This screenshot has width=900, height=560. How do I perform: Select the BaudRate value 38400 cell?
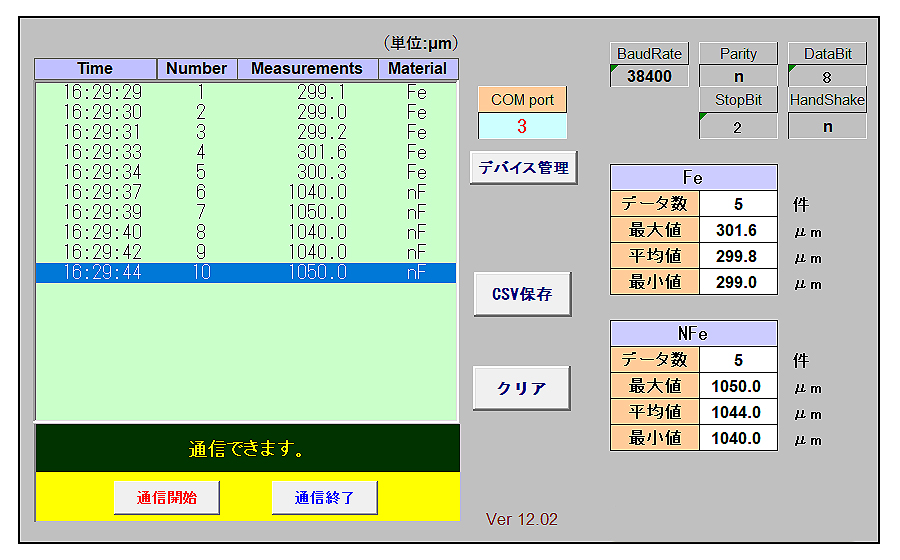click(x=649, y=76)
